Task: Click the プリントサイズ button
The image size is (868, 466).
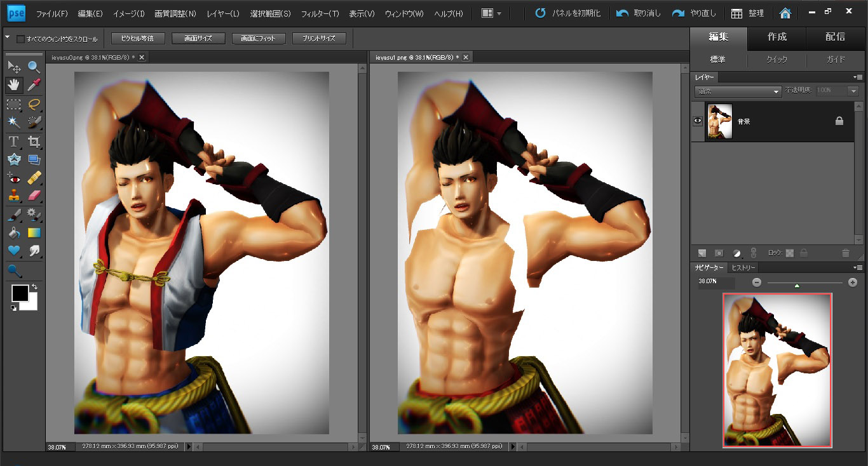Action: pyautogui.click(x=319, y=39)
